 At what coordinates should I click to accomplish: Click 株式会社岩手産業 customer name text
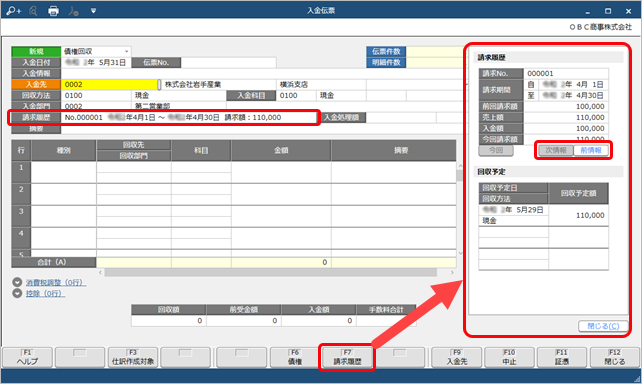pos(193,84)
